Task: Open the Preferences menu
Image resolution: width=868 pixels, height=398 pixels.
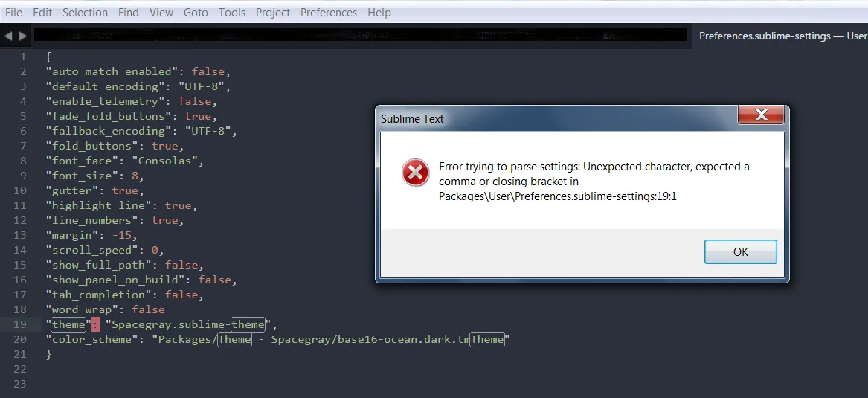Action: (329, 12)
